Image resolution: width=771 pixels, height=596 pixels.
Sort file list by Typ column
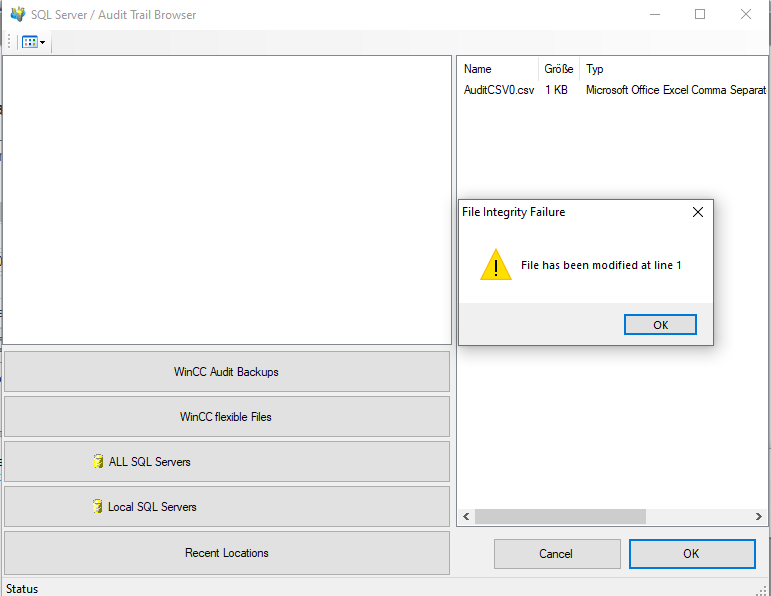pyautogui.click(x=674, y=69)
